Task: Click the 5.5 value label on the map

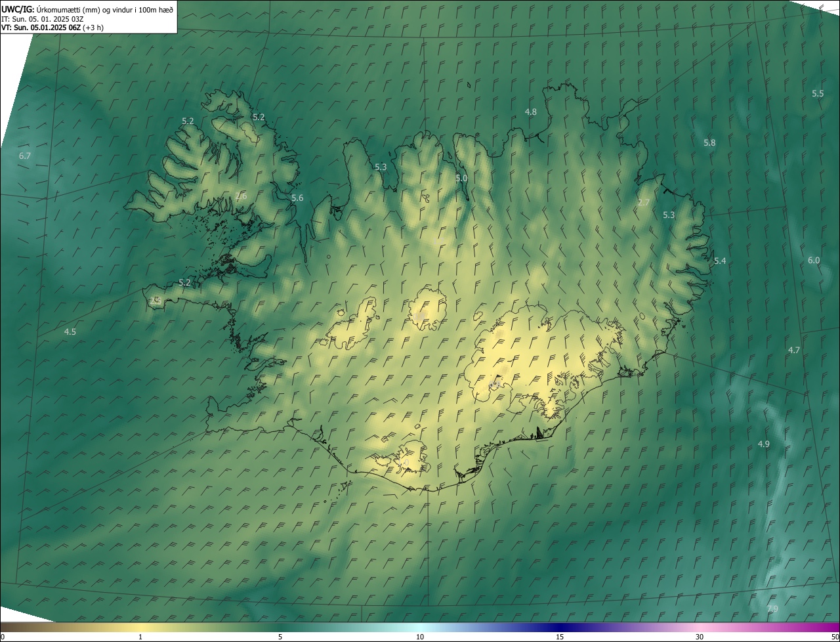Action: [x=818, y=94]
